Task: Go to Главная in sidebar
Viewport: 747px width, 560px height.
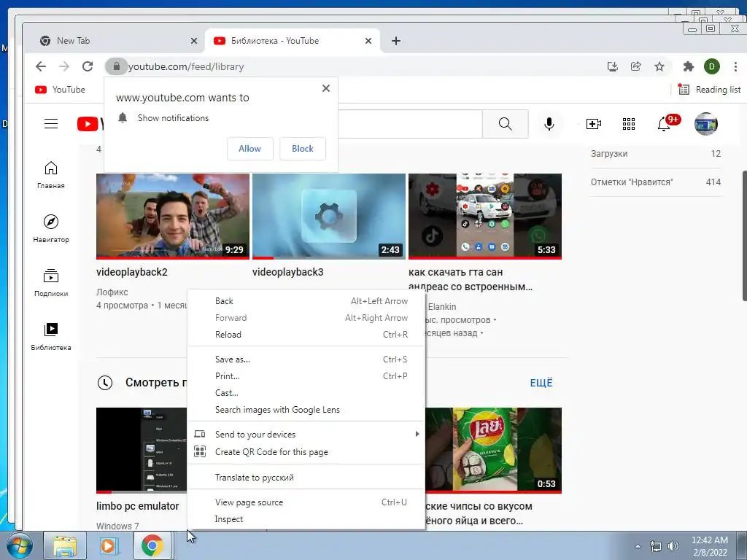Action: 51,175
